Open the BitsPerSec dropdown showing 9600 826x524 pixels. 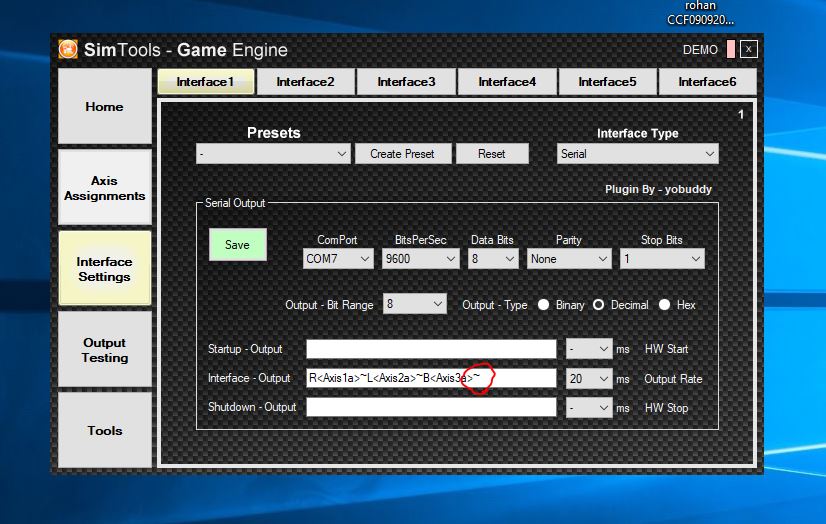click(420, 259)
